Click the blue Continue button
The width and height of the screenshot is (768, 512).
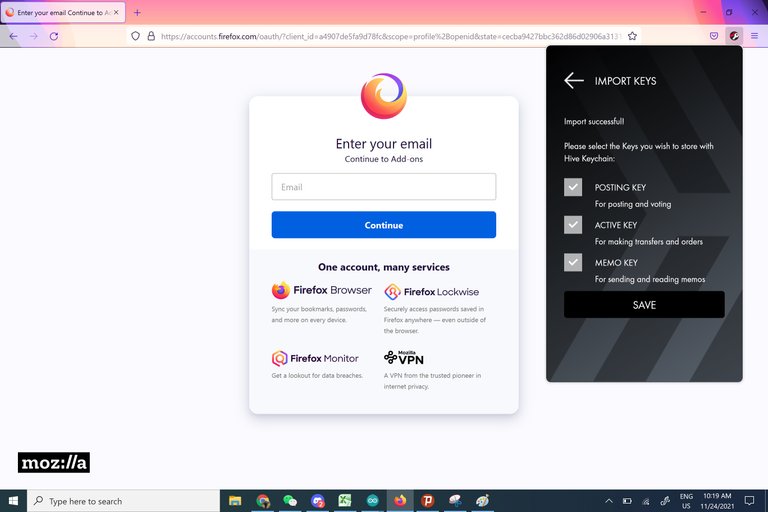point(384,225)
